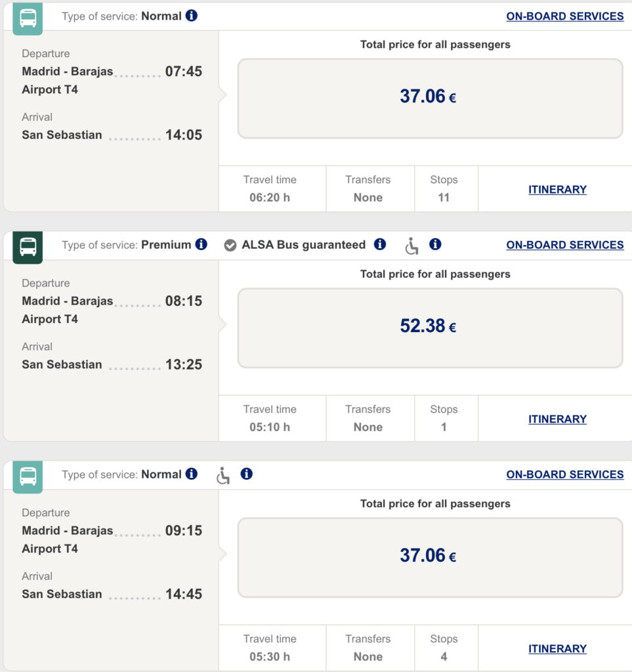Open info icon beside Premium service type
This screenshot has height=672, width=632.
(x=201, y=244)
